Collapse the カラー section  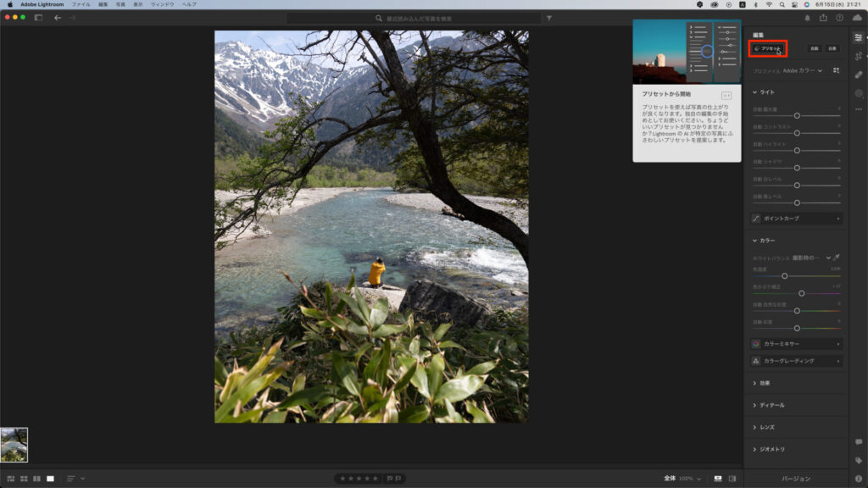pyautogui.click(x=764, y=241)
